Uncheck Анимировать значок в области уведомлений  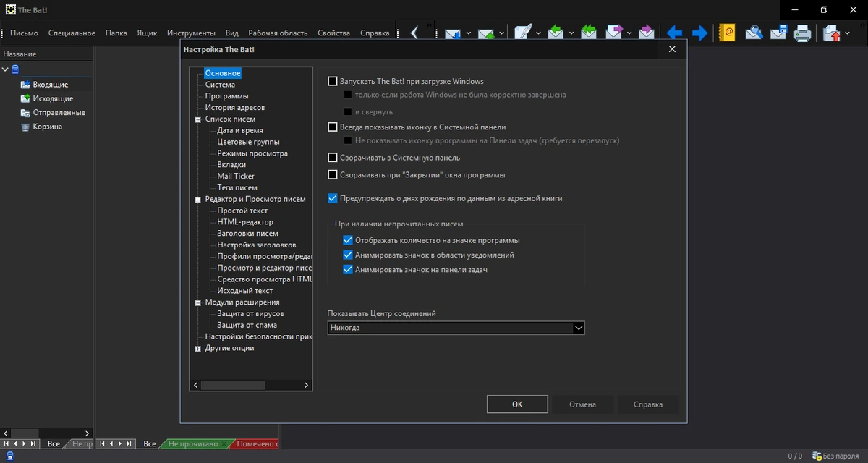[348, 255]
